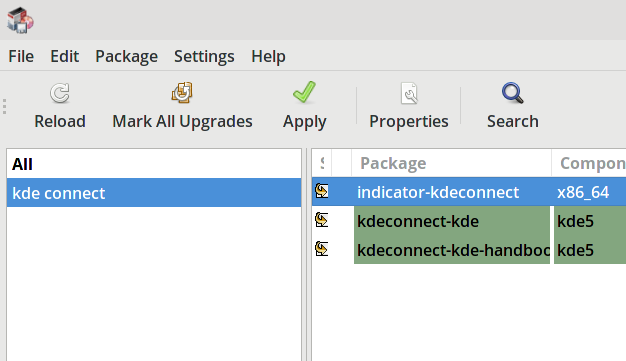Image resolution: width=626 pixels, height=361 pixels.
Task: Click the status icon for kdeconnect-kde-handbook
Action: tap(322, 249)
